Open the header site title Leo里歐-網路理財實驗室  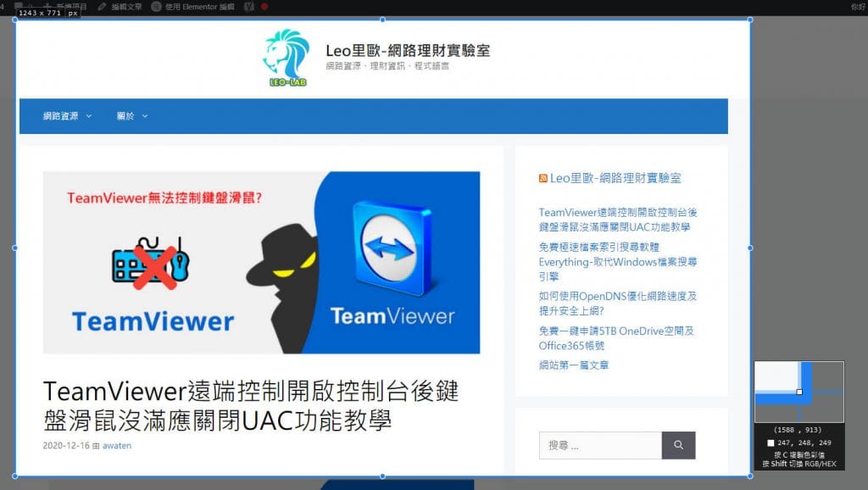pos(408,50)
